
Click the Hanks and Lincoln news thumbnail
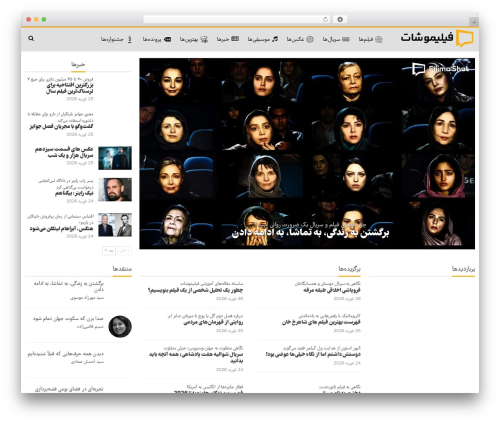[x=115, y=225]
